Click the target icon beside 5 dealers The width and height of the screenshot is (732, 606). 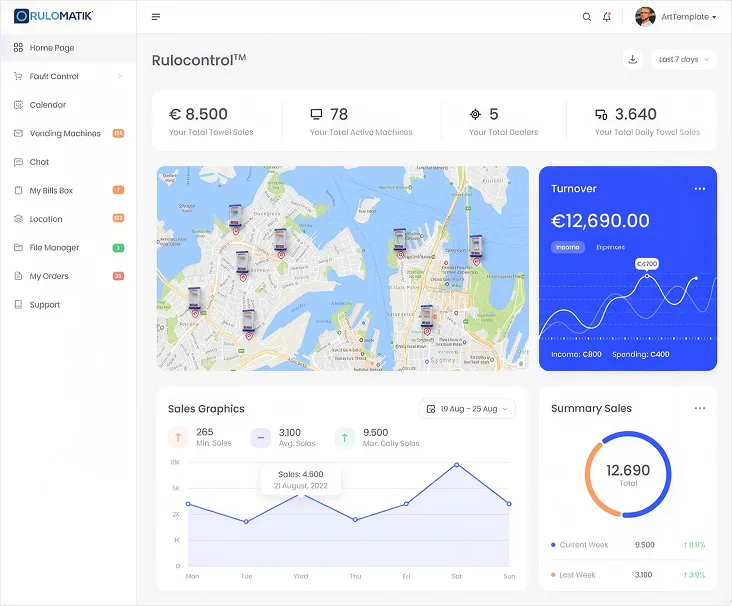coord(475,114)
